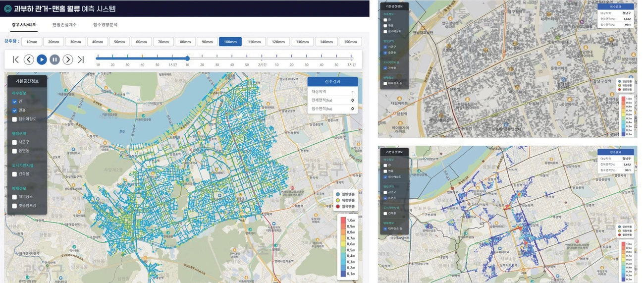The image size is (644, 283).
Task: Enable the 대피장소 shelter checkbox
Action: [x=14, y=196]
